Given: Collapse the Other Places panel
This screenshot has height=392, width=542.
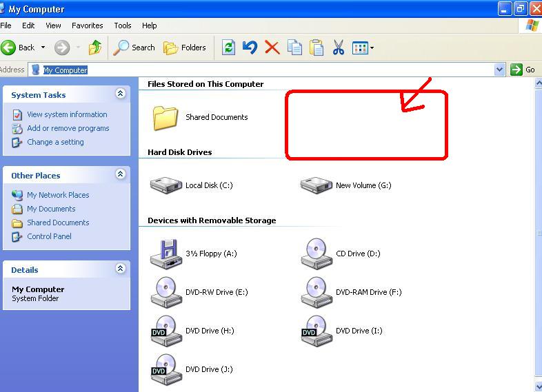Looking at the screenshot, I should (120, 174).
